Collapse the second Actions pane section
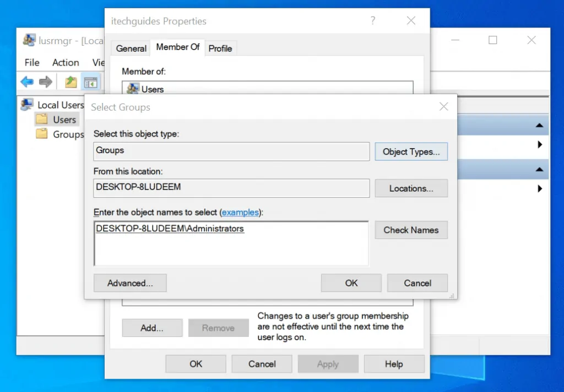This screenshot has width=564, height=392. coord(539,170)
